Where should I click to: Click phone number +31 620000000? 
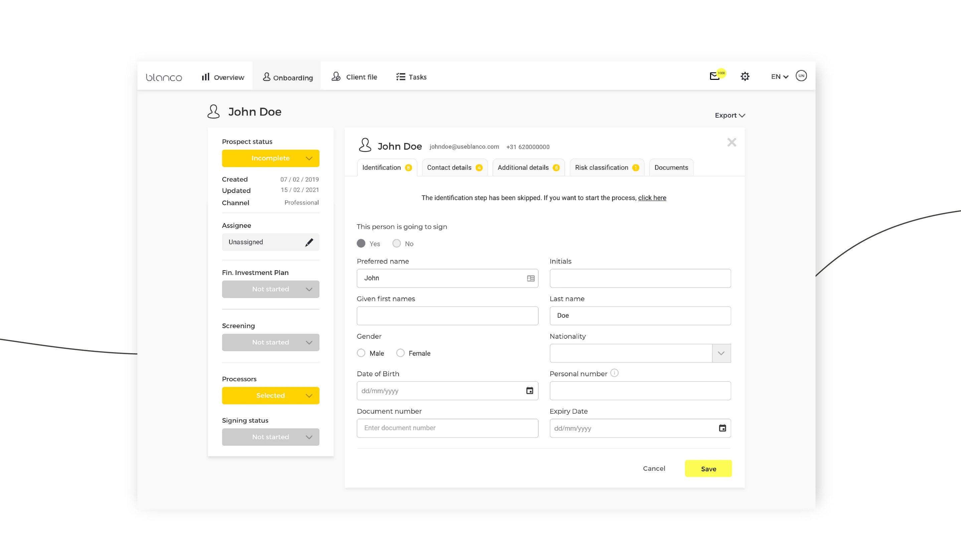pos(528,147)
